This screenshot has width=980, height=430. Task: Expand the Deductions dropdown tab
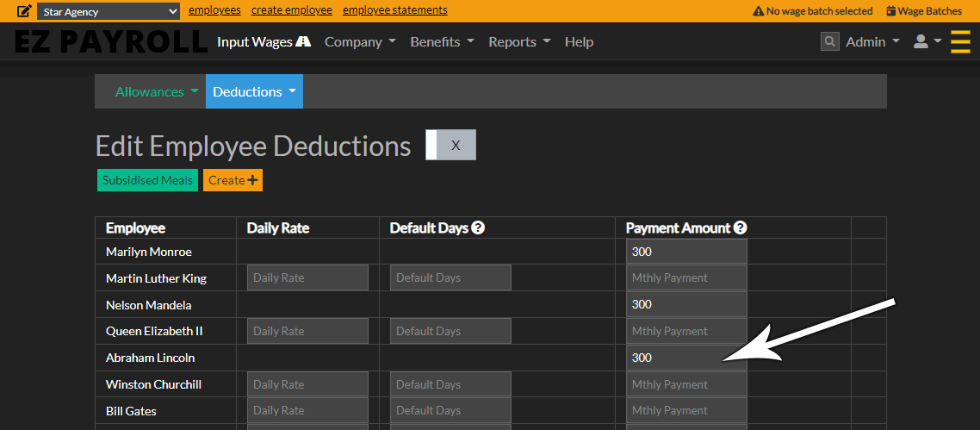(254, 91)
